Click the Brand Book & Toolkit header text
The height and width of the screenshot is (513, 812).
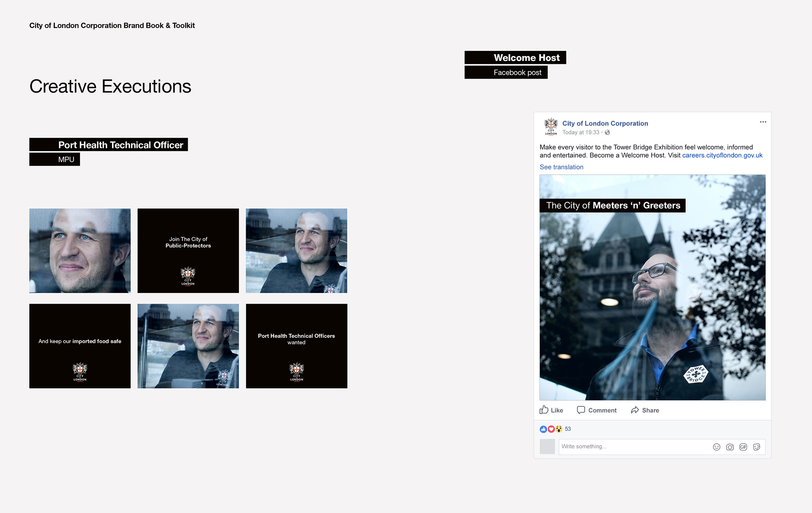[x=112, y=25]
